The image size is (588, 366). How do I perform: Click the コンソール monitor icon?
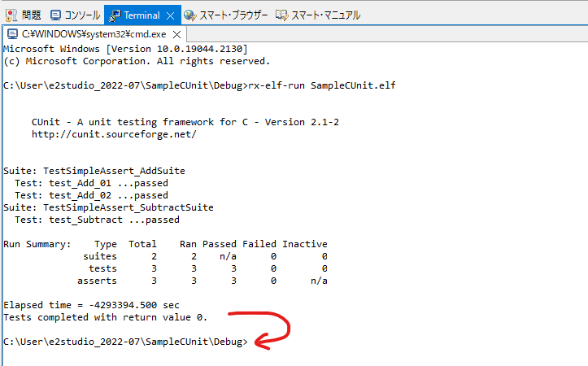pyautogui.click(x=56, y=15)
